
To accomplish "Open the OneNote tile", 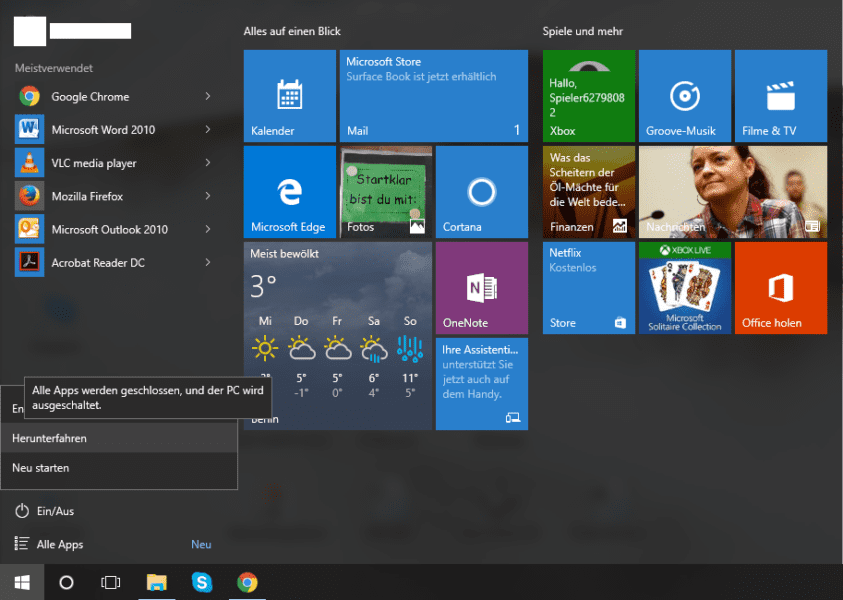I will pos(481,288).
